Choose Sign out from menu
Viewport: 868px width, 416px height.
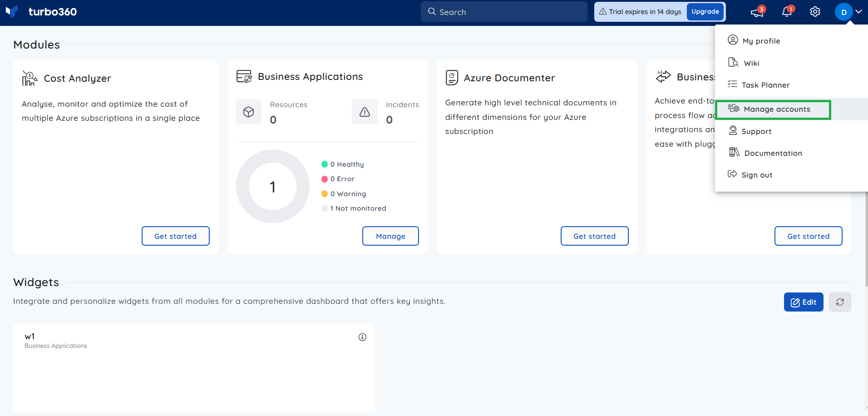pos(791,175)
